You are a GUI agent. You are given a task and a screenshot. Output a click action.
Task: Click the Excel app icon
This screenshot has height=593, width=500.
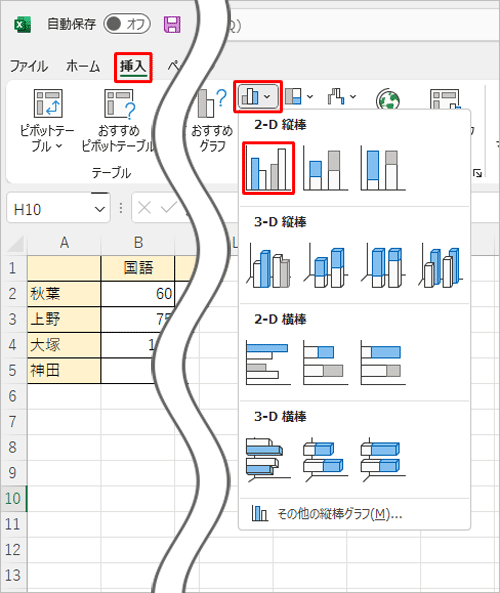23,25
